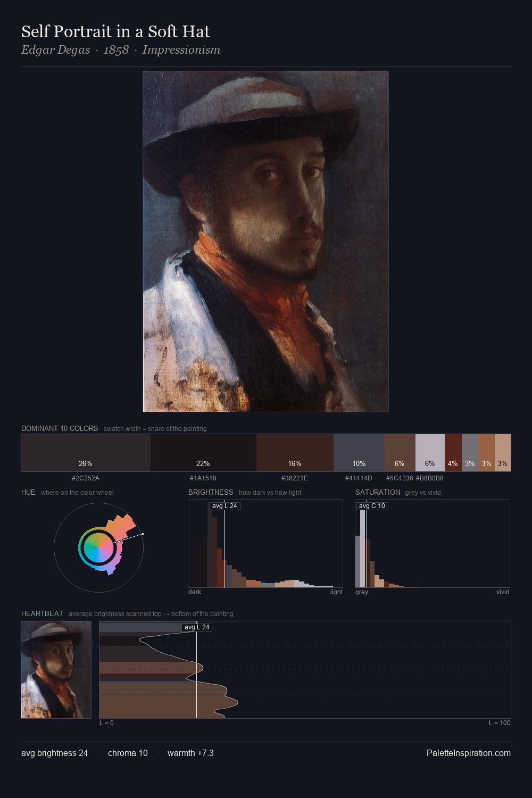Select the 16% dark brown swatch #38221E
Viewport: 532px width, 798px height.
pos(295,453)
